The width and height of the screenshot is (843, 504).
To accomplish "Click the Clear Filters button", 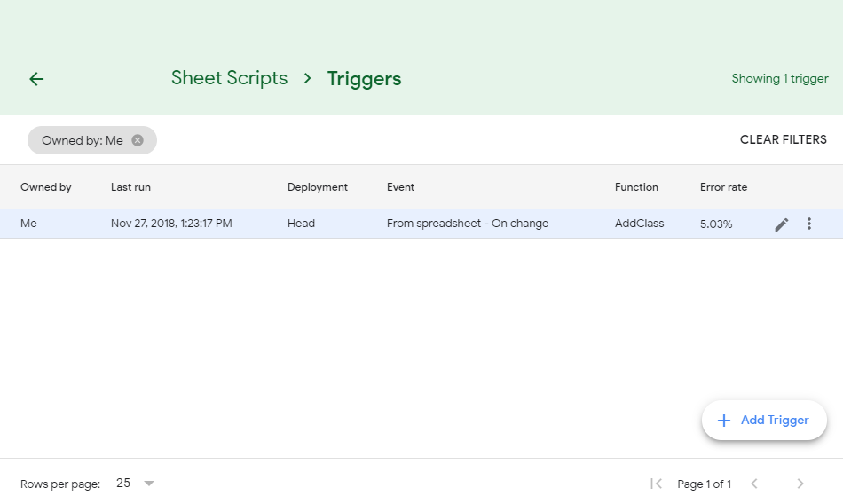I will [x=783, y=139].
